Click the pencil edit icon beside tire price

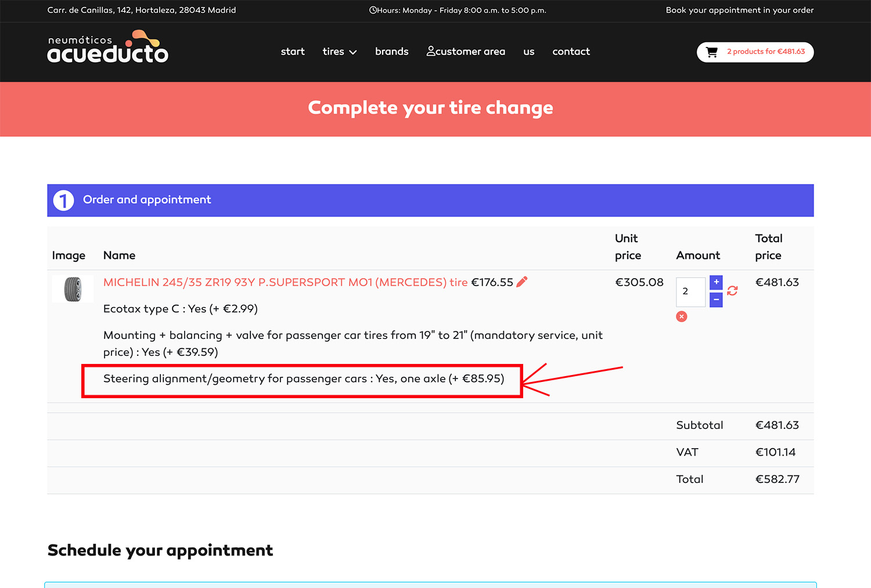coord(522,282)
